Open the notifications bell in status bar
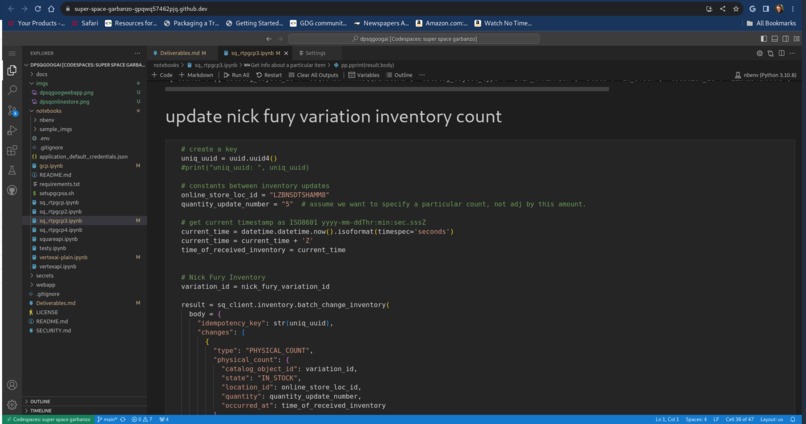 793,419
